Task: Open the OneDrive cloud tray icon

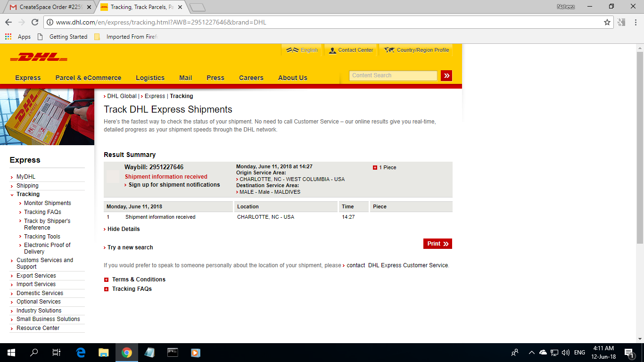Action: click(543, 353)
